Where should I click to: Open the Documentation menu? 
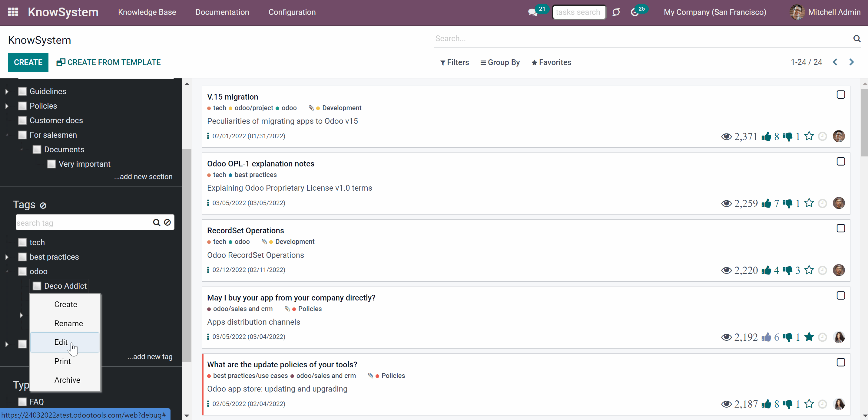tap(222, 12)
